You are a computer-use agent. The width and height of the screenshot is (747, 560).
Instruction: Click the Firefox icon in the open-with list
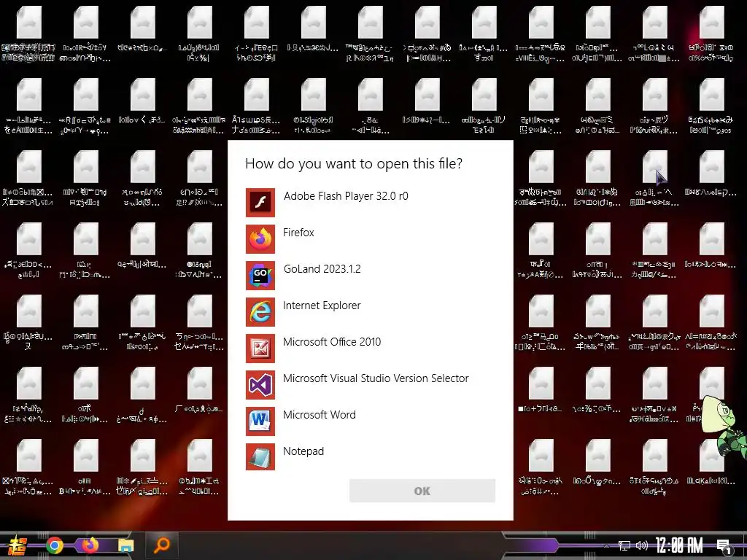pos(260,239)
